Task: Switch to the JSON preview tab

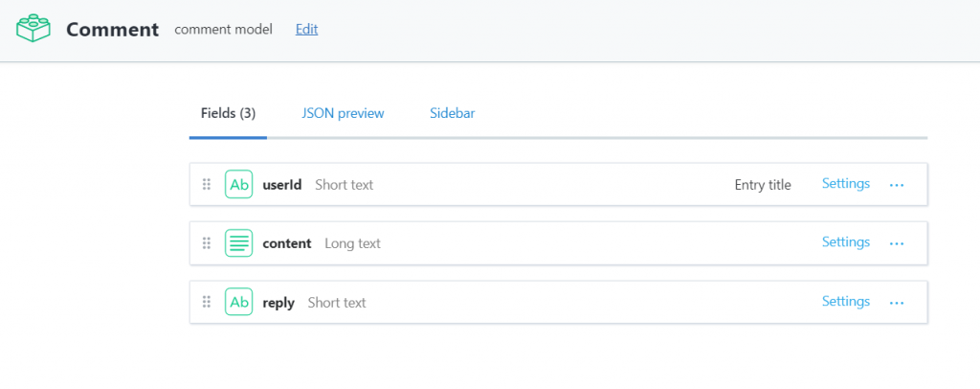Action: point(343,113)
